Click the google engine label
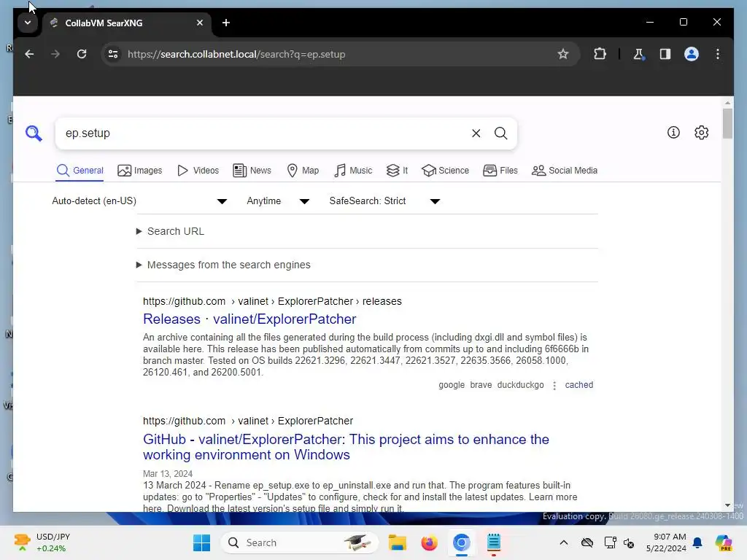The height and width of the screenshot is (560, 747). coord(452,385)
